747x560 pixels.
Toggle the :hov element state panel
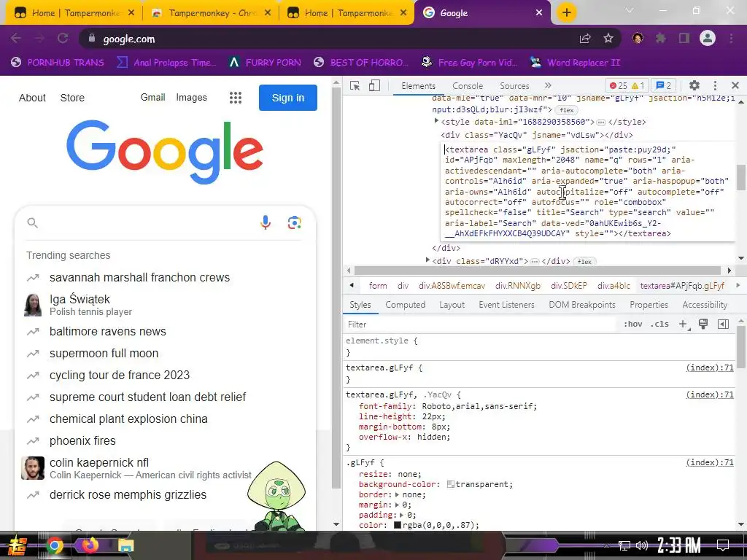click(632, 324)
